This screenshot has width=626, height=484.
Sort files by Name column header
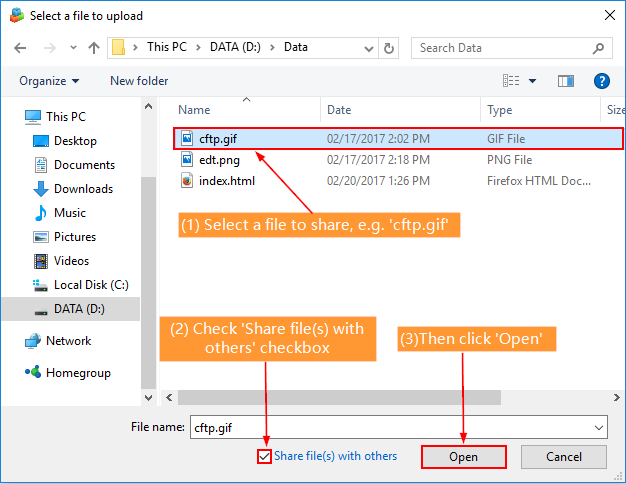(x=194, y=110)
